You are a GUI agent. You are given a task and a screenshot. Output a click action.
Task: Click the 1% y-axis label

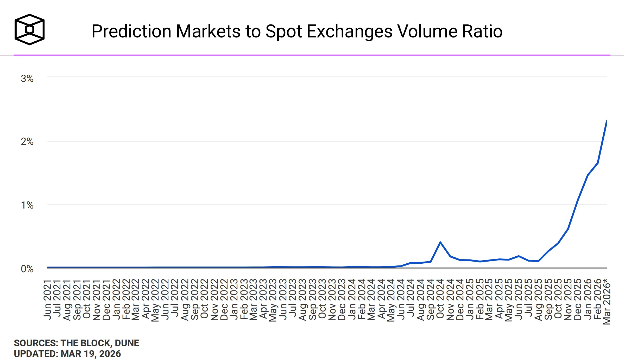(27, 205)
